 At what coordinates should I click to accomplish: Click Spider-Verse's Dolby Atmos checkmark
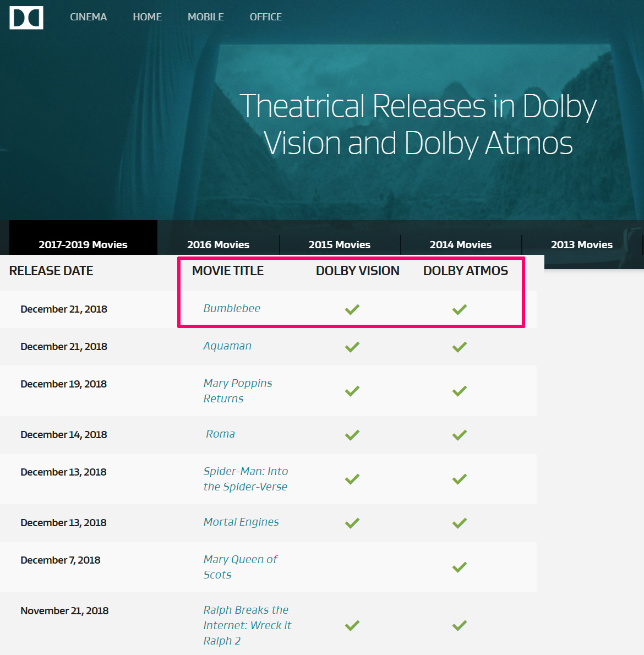tap(460, 479)
